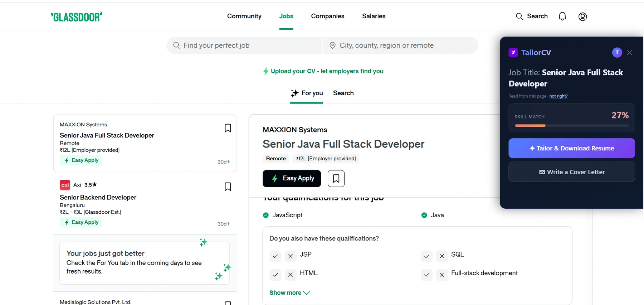Click Your jobs just got better notice

[145, 263]
